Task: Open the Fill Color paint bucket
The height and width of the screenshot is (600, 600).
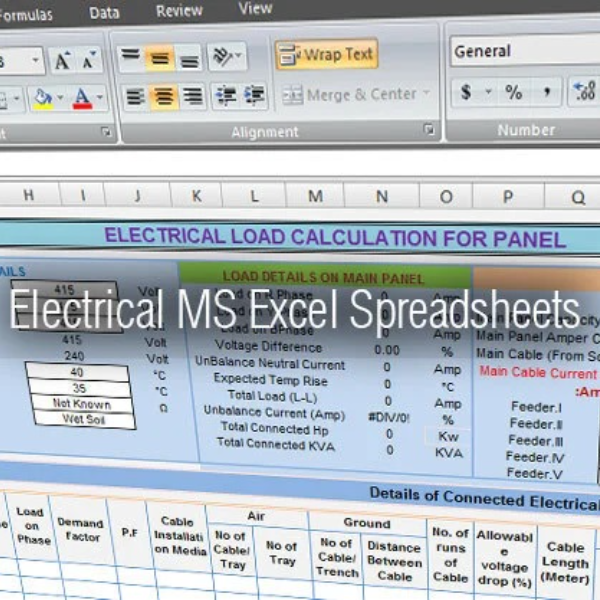Action: (43, 99)
